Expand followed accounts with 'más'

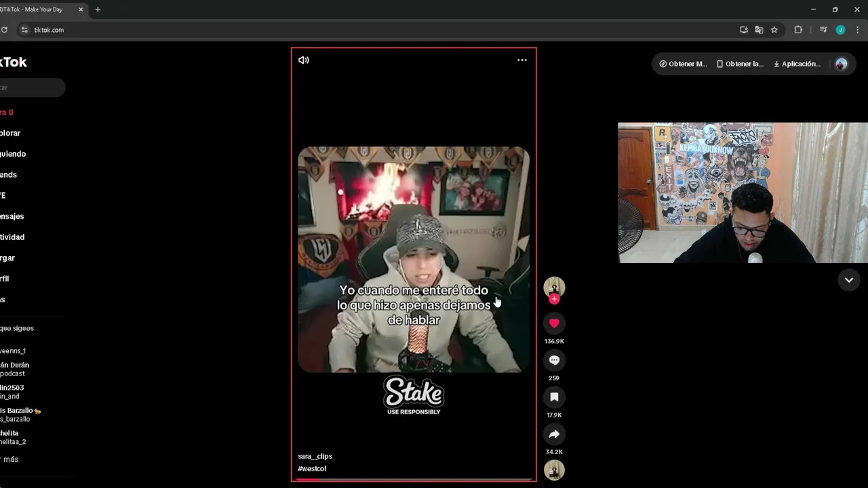tap(9, 460)
